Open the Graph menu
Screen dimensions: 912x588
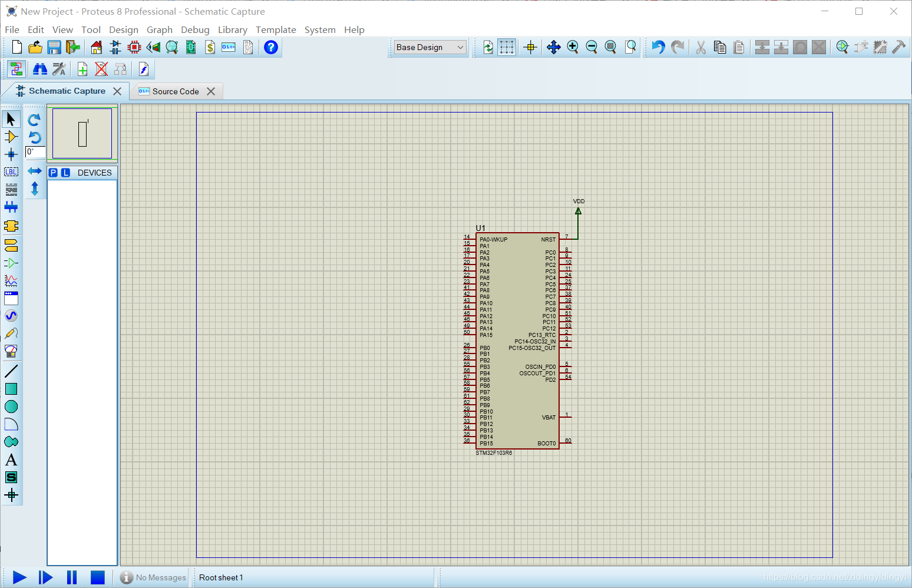click(160, 29)
